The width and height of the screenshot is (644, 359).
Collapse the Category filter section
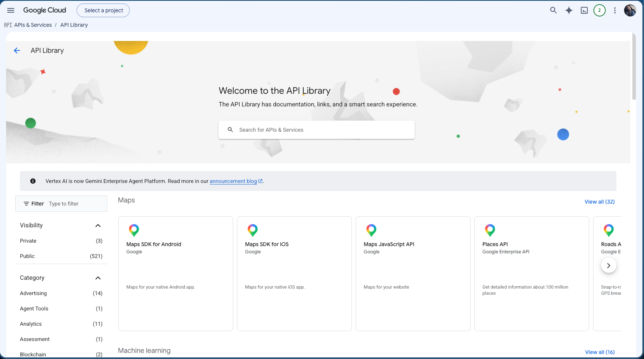(x=98, y=278)
